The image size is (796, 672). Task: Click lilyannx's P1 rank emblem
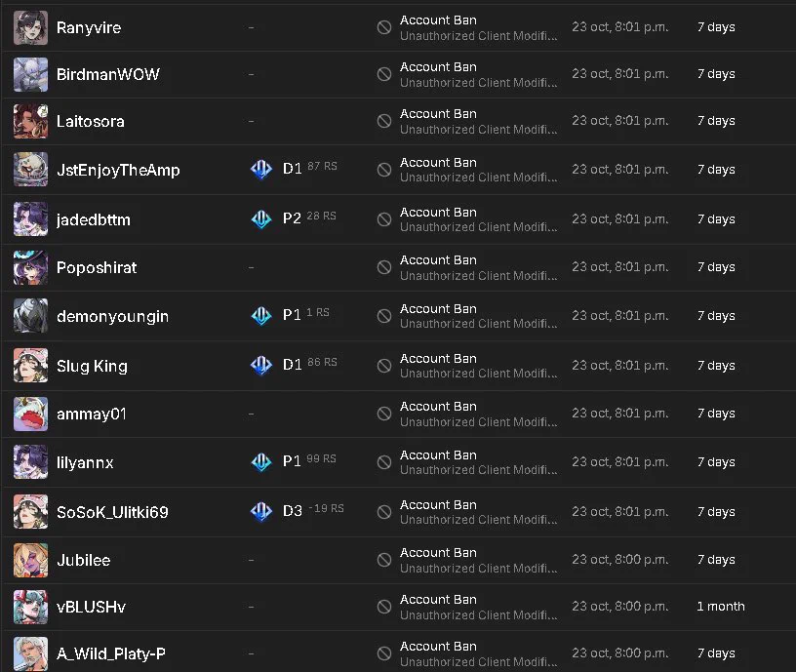tap(261, 461)
